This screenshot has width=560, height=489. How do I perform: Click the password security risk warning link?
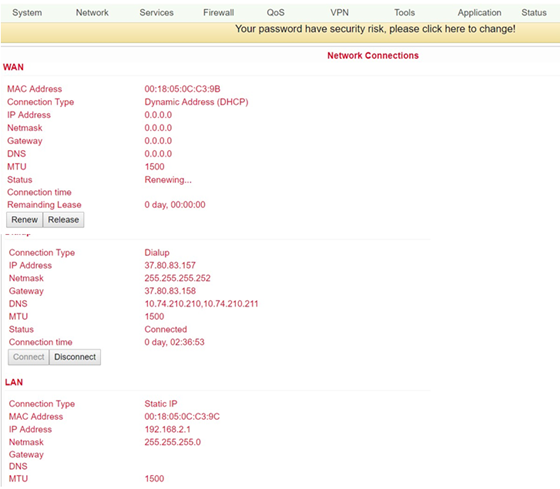click(x=375, y=29)
